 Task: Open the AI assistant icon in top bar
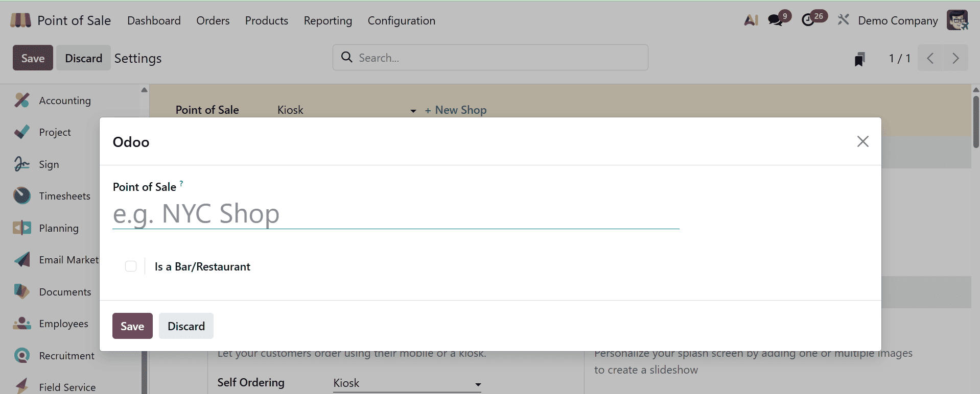coord(751,20)
